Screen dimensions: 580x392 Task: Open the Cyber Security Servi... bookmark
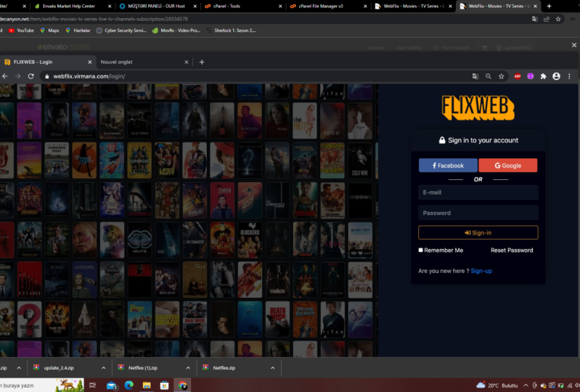121,30
